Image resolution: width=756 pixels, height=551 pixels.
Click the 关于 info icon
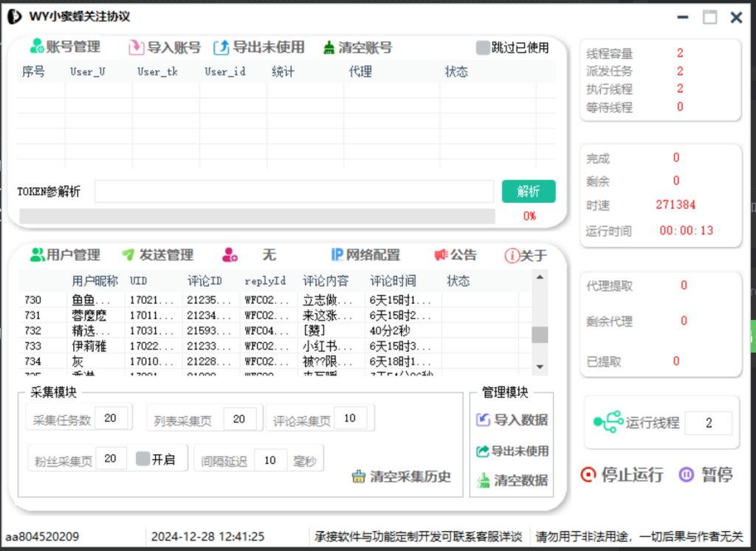(513, 255)
